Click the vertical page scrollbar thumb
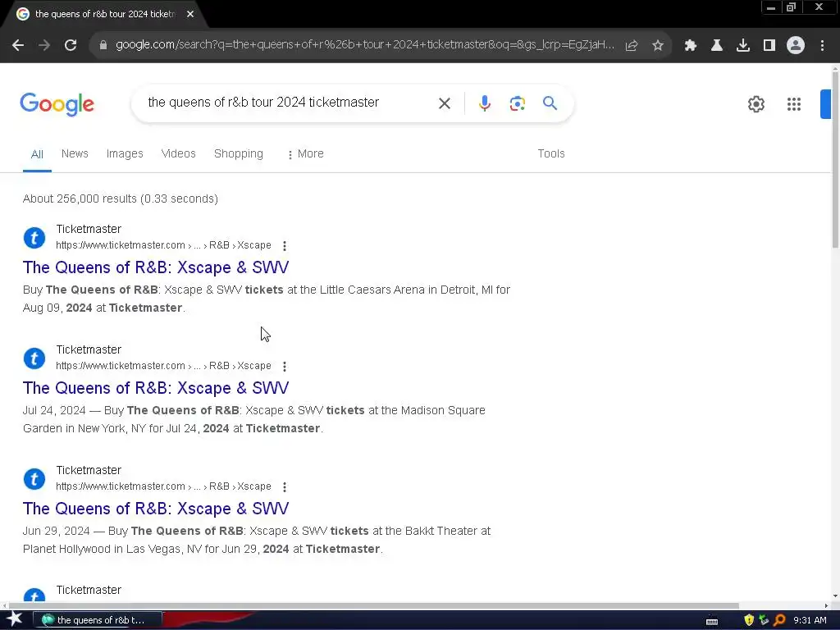The height and width of the screenshot is (630, 840). [835, 158]
